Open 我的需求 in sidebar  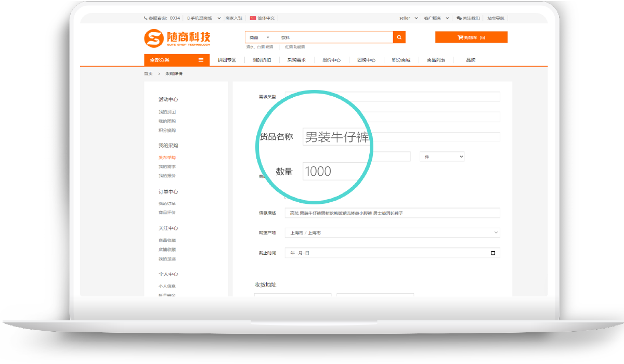[167, 166]
